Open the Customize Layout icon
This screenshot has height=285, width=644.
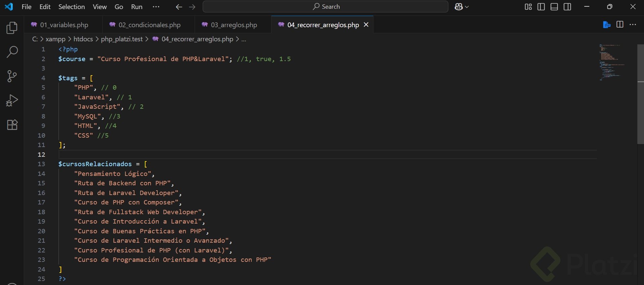(x=528, y=7)
